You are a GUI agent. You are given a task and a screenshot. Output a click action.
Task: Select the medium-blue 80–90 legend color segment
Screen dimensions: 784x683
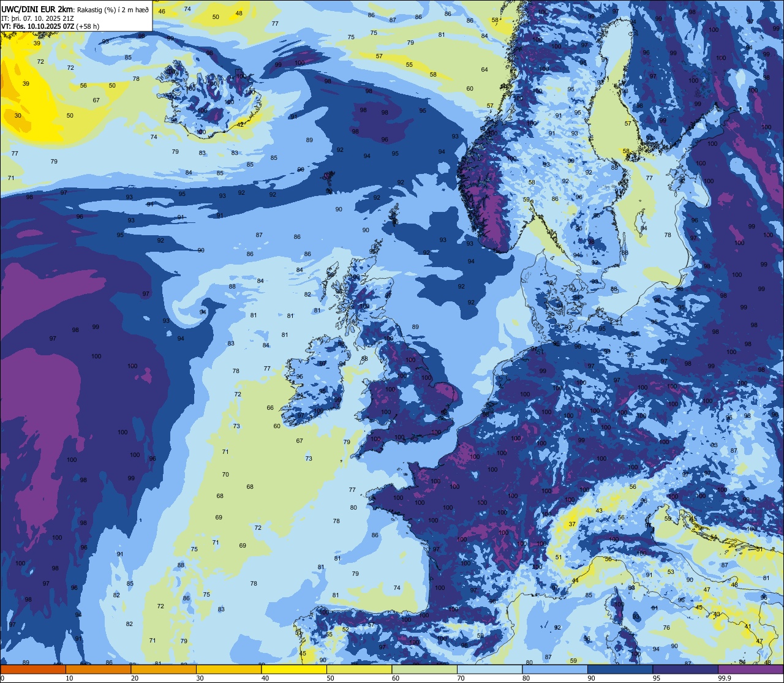(x=555, y=669)
